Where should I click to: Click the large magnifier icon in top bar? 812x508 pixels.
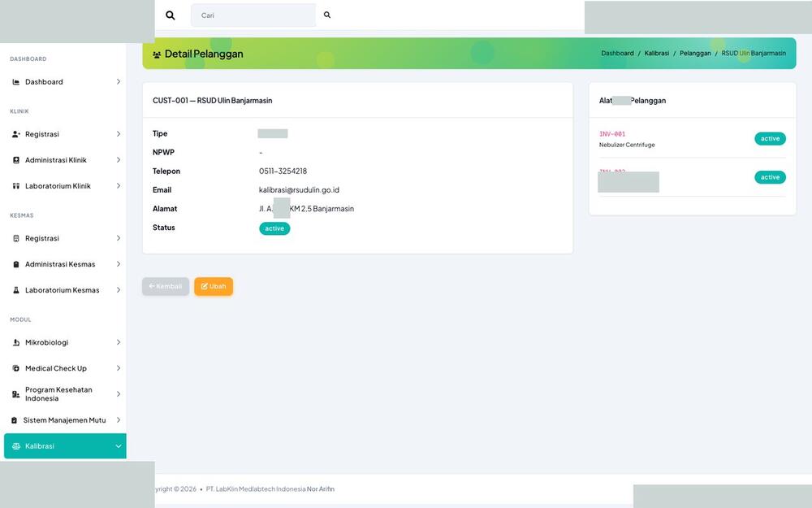click(x=170, y=15)
